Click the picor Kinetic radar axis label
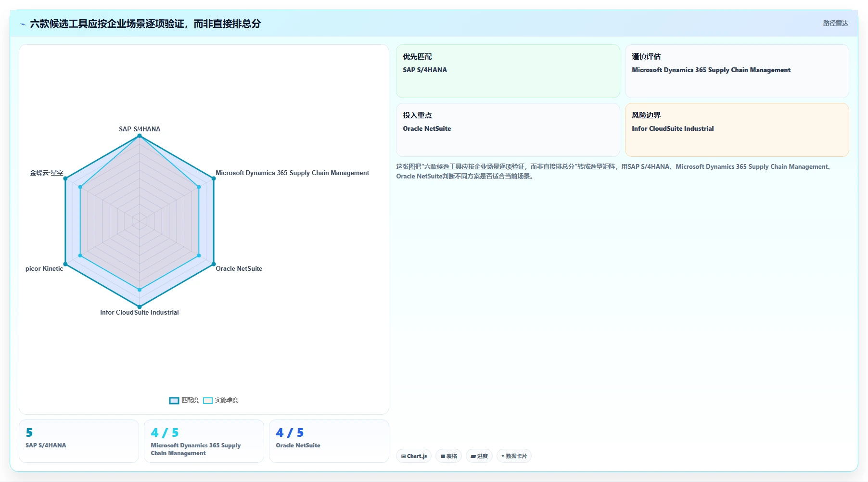The image size is (868, 482). [44, 268]
